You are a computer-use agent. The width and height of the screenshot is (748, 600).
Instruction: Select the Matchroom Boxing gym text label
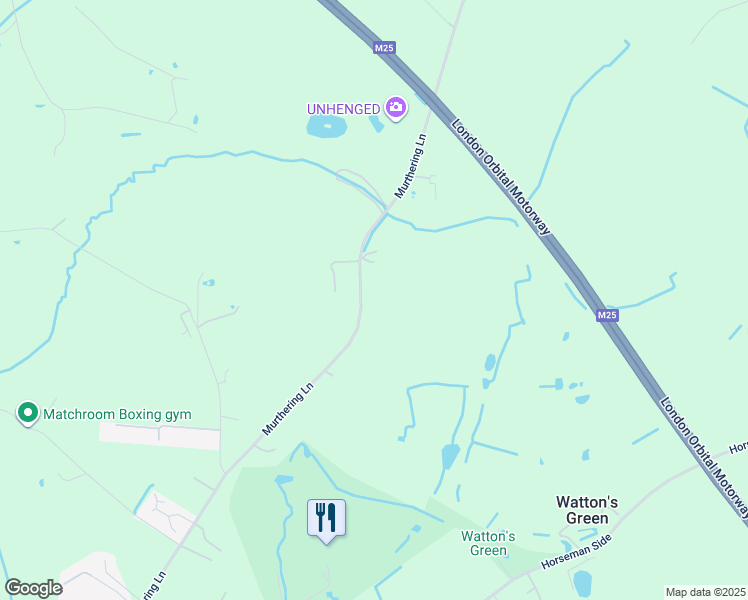(117, 414)
